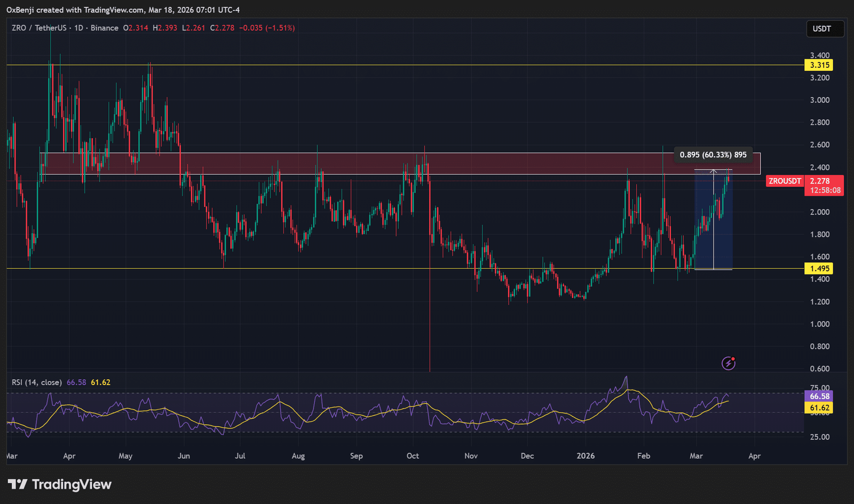
Task: Click the 2026 label on time axis
Action: click(586, 456)
